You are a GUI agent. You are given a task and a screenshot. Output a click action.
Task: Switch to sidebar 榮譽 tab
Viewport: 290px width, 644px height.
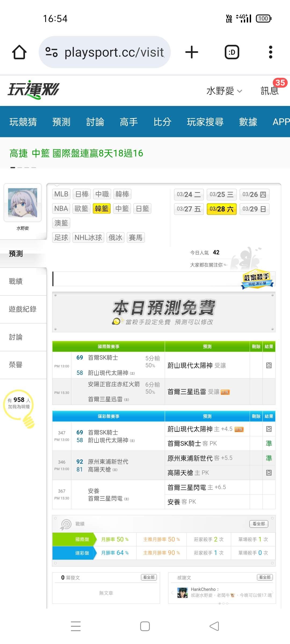23,365
